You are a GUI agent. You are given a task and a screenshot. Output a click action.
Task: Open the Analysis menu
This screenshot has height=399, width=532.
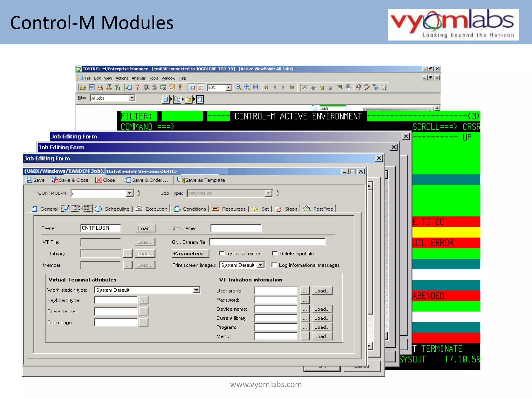tap(138, 78)
